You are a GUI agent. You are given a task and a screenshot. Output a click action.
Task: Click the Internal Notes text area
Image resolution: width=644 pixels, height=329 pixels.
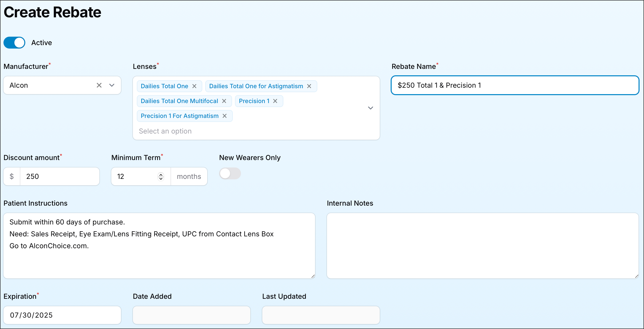482,246
